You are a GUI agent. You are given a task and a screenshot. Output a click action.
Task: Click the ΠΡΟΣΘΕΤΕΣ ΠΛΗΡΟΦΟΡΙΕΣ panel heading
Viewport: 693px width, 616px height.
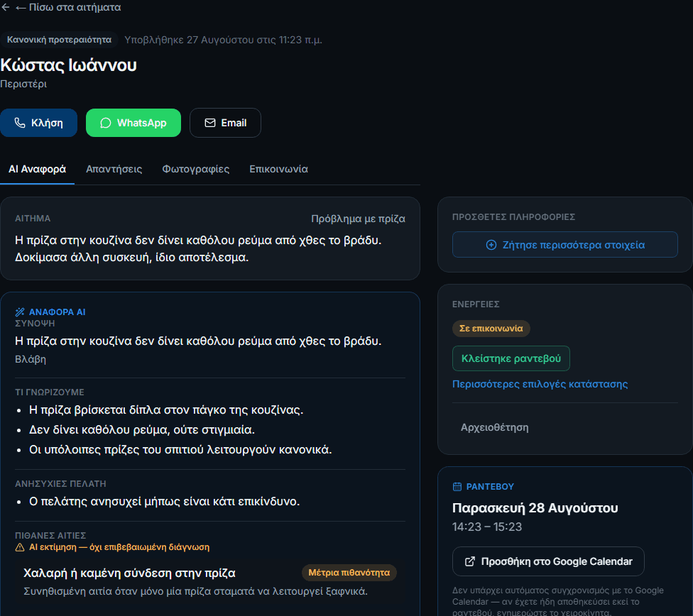click(x=513, y=217)
